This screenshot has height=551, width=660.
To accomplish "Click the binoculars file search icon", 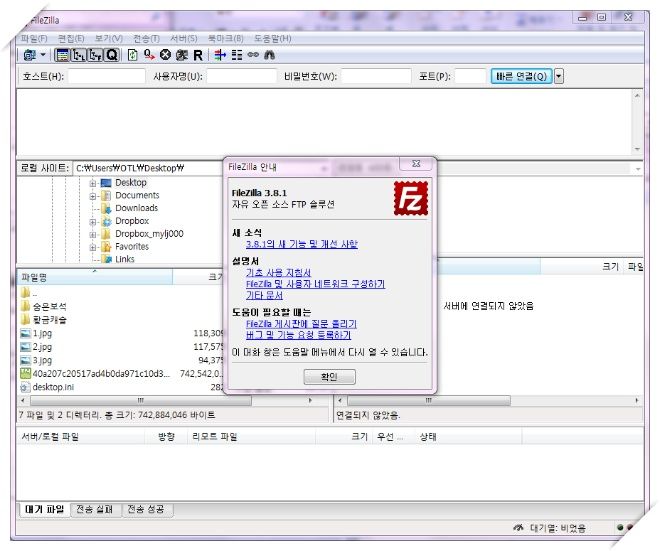I will 269,55.
